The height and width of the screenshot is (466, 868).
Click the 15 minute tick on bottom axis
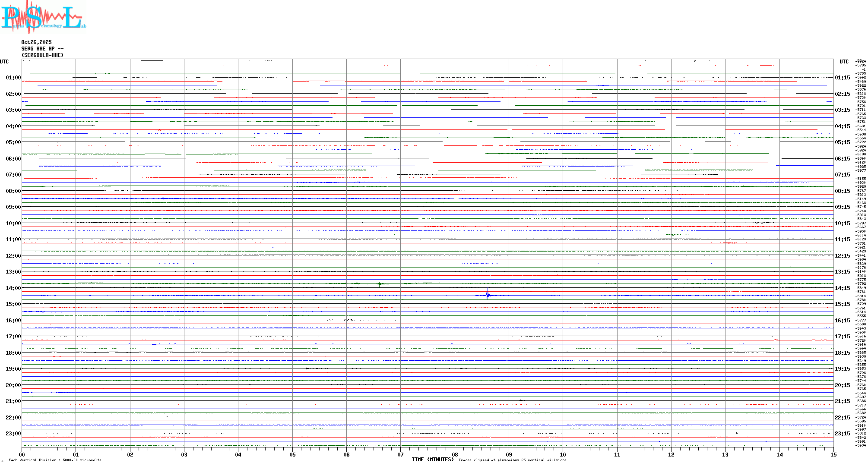click(833, 455)
